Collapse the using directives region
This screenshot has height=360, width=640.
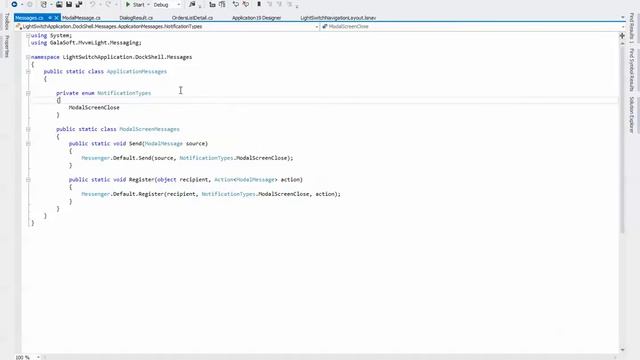(28, 36)
